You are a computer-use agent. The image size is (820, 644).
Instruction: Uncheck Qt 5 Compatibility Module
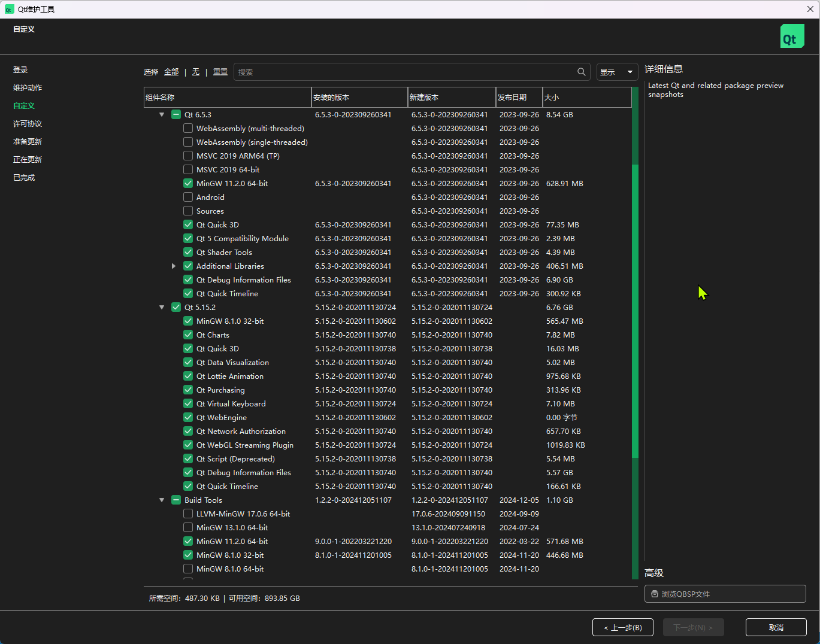click(188, 238)
